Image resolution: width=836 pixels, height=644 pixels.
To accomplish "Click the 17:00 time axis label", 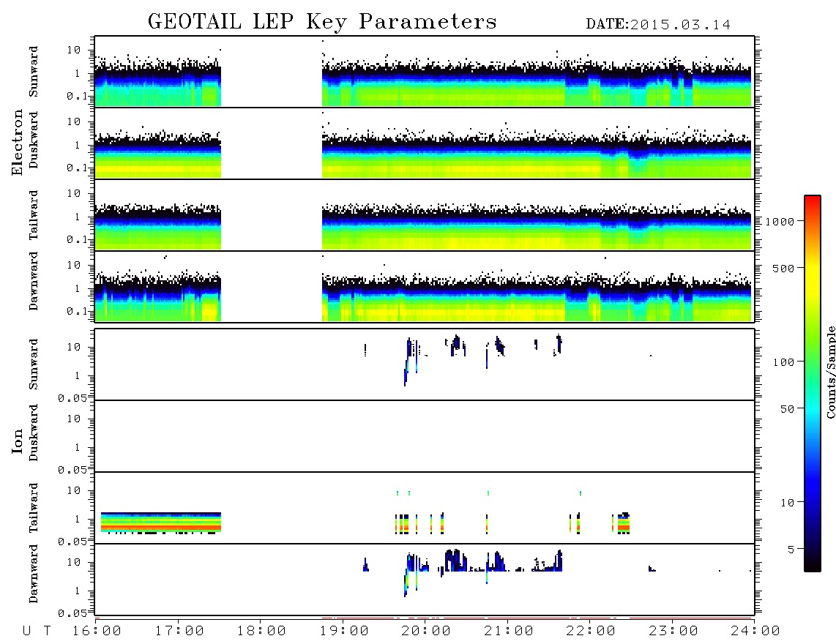I will coord(179,632).
